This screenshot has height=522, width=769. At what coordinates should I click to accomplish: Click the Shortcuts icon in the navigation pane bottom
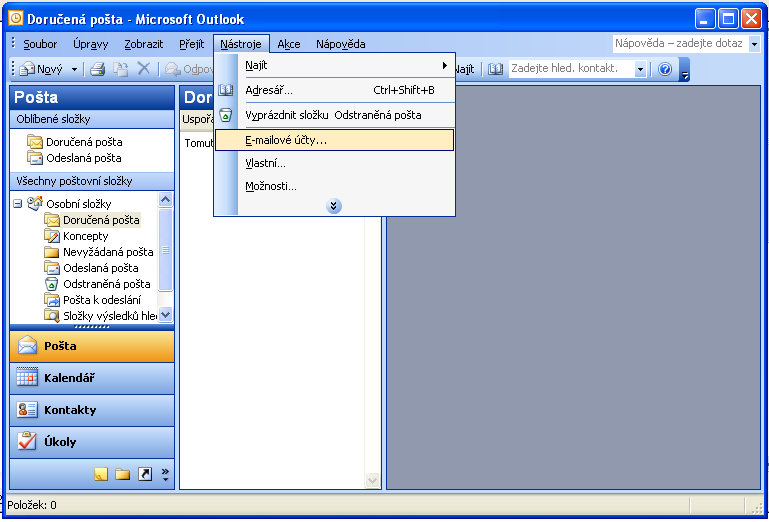tap(145, 474)
